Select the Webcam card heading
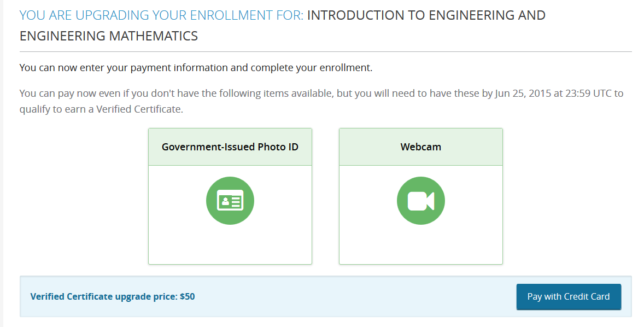 coord(420,147)
